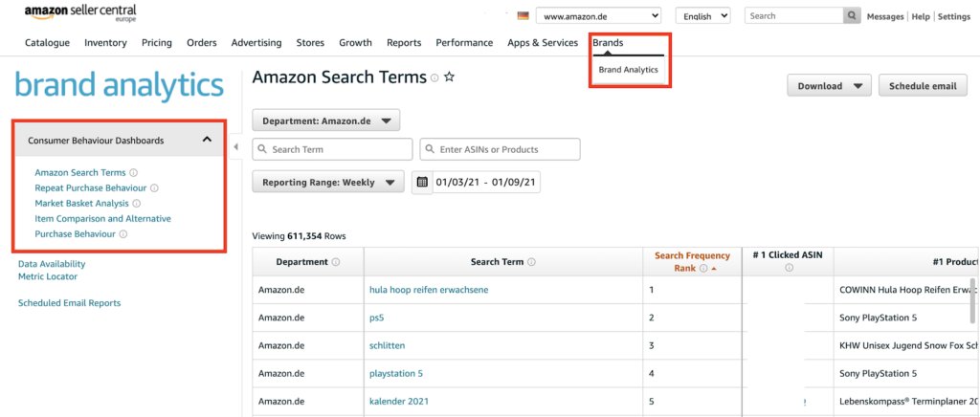This screenshot has height=417, width=980.
Task: Click info icon in Search Term column header
Action: (532, 262)
